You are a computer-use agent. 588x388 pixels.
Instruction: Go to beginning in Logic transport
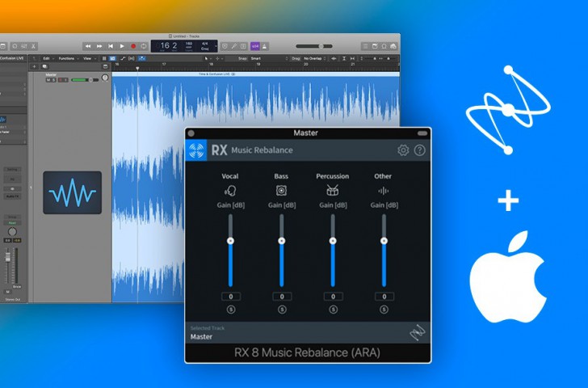(x=111, y=46)
